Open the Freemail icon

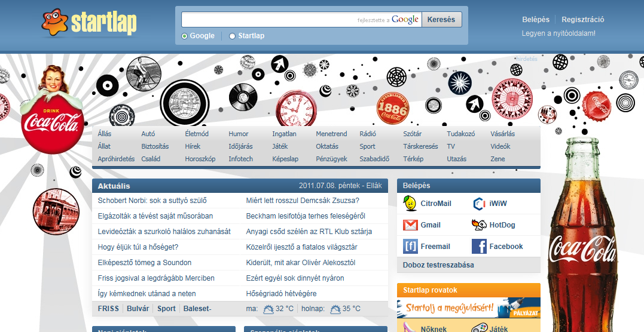click(x=410, y=246)
